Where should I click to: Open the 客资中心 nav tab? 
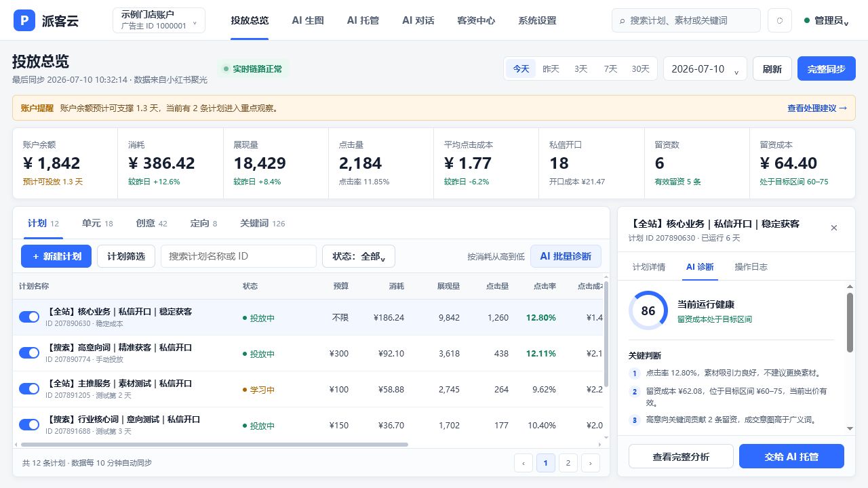[x=476, y=20]
